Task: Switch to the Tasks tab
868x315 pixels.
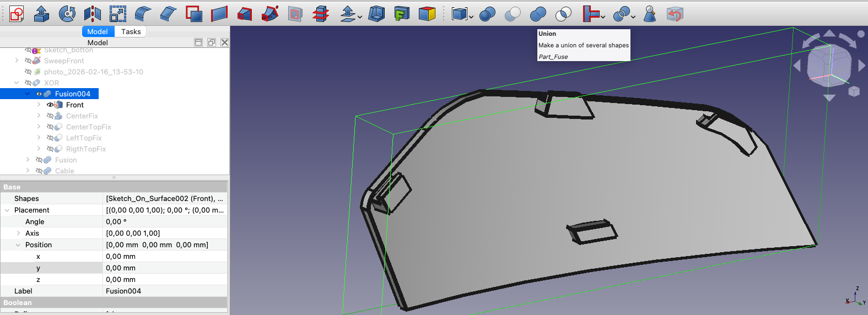Action: click(131, 31)
